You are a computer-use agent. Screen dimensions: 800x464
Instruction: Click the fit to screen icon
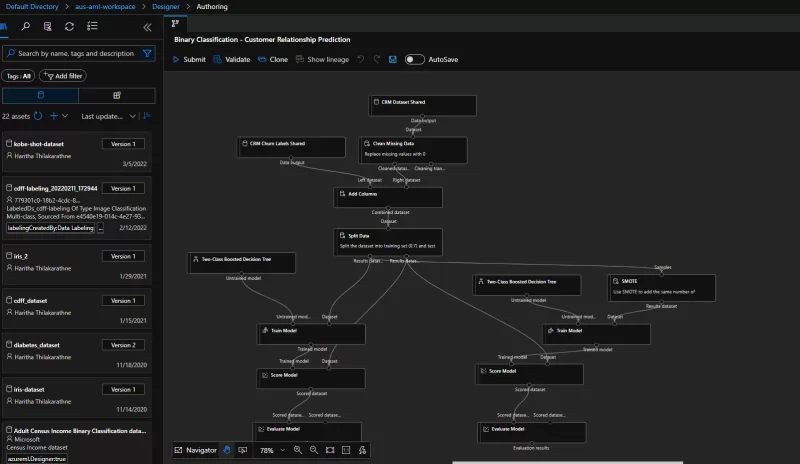point(329,451)
